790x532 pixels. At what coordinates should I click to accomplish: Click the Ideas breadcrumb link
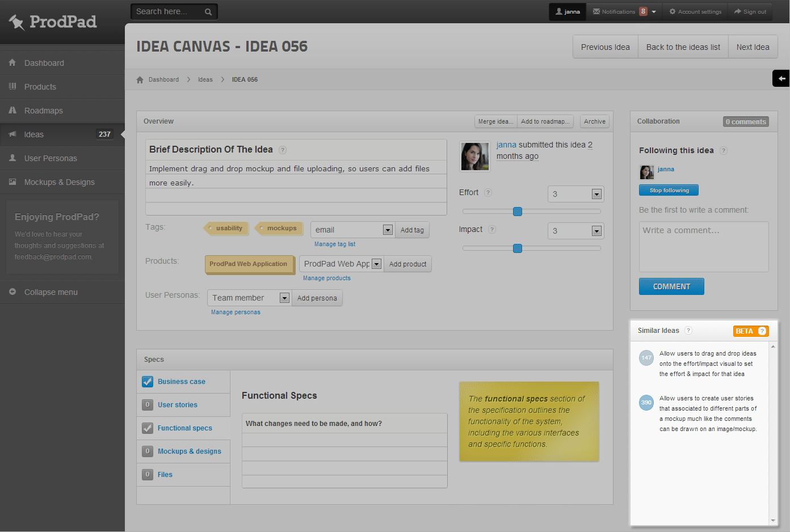(205, 79)
